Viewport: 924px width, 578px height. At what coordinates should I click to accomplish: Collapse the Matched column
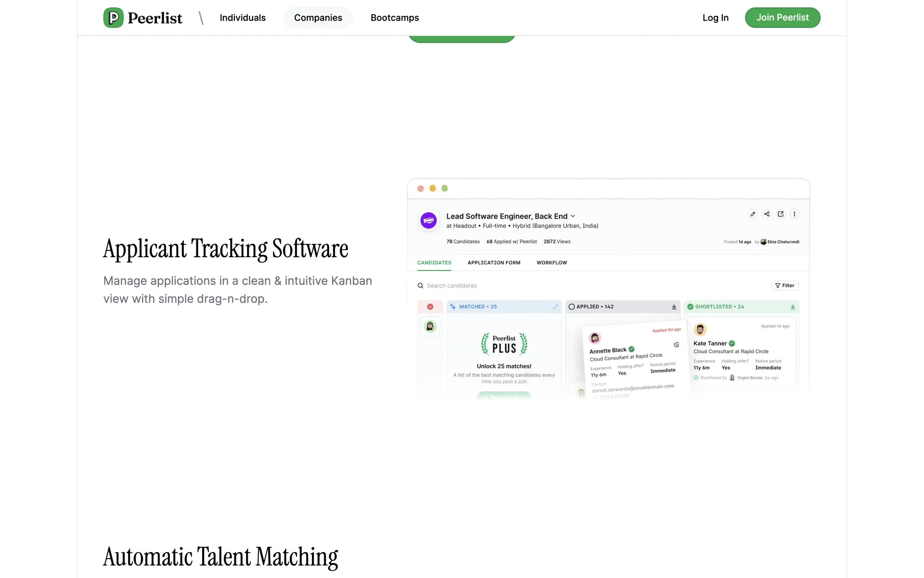pos(555,307)
